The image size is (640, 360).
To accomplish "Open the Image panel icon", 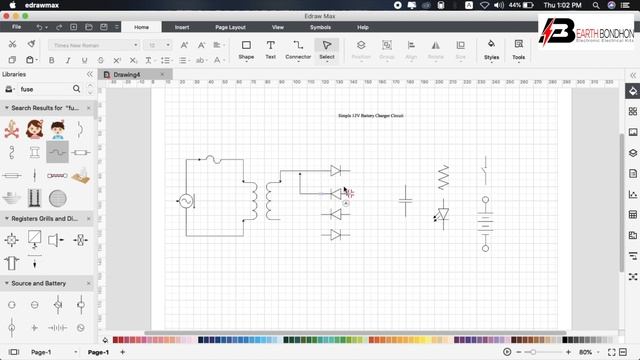I will point(633,132).
